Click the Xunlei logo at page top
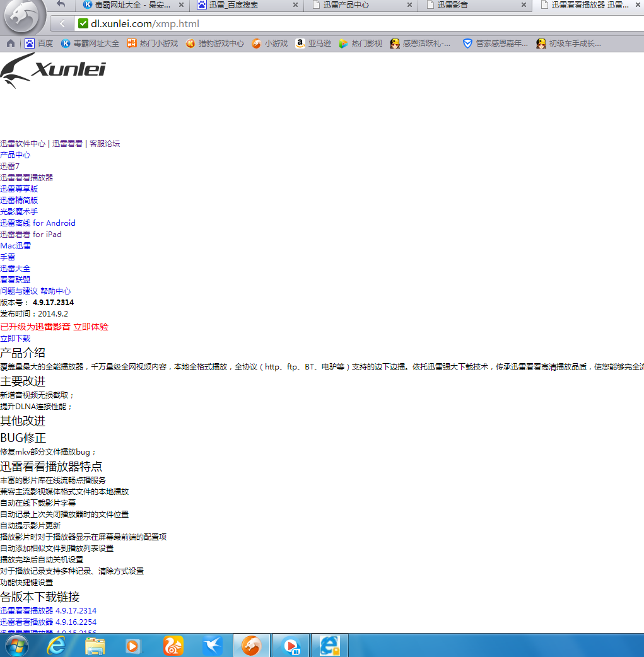 pos(53,70)
